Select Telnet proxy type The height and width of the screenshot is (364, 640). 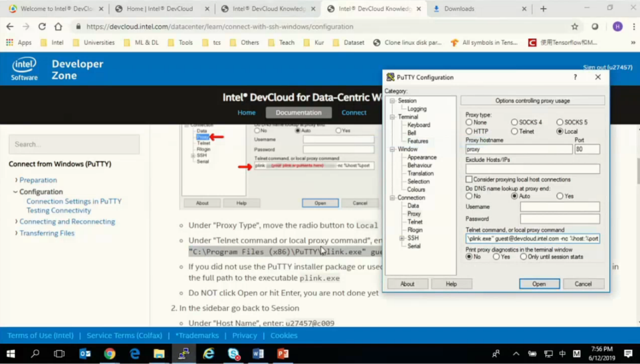[514, 131]
